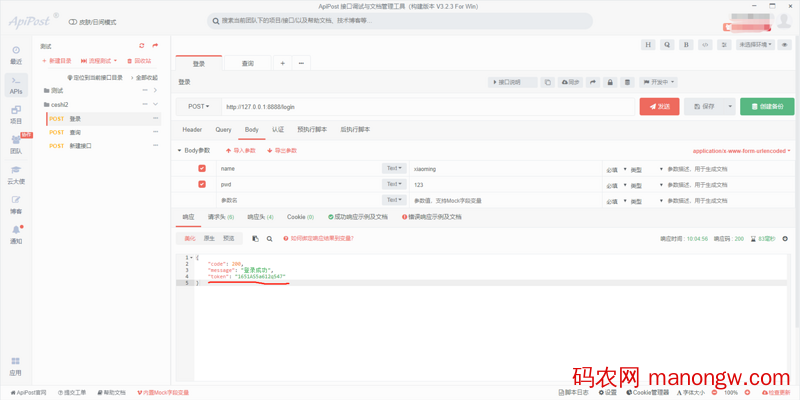Click the copy interface icon
Image resolution: width=800 pixels, height=400 pixels.
pyautogui.click(x=547, y=82)
